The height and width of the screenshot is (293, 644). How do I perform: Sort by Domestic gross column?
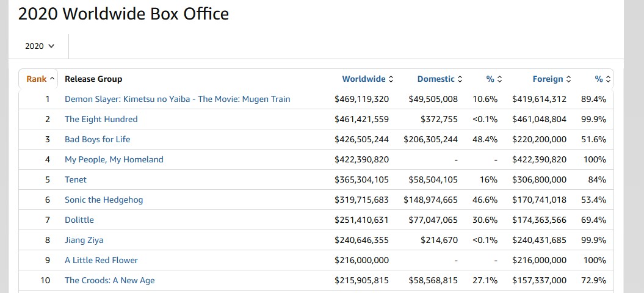pos(439,79)
